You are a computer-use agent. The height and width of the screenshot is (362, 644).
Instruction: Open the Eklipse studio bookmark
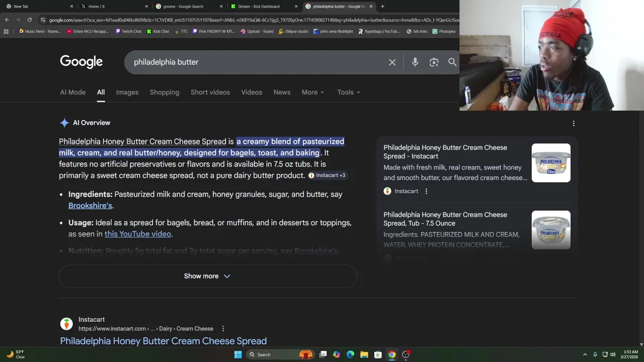[293, 31]
